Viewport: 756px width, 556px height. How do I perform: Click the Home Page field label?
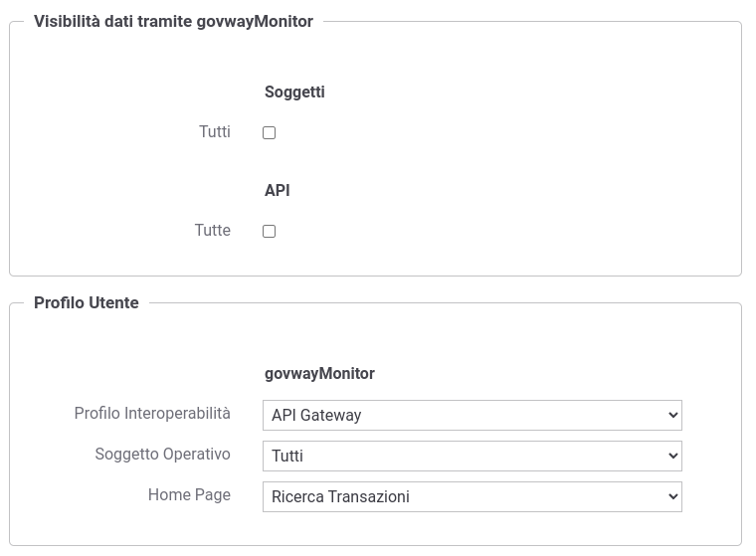pos(189,494)
